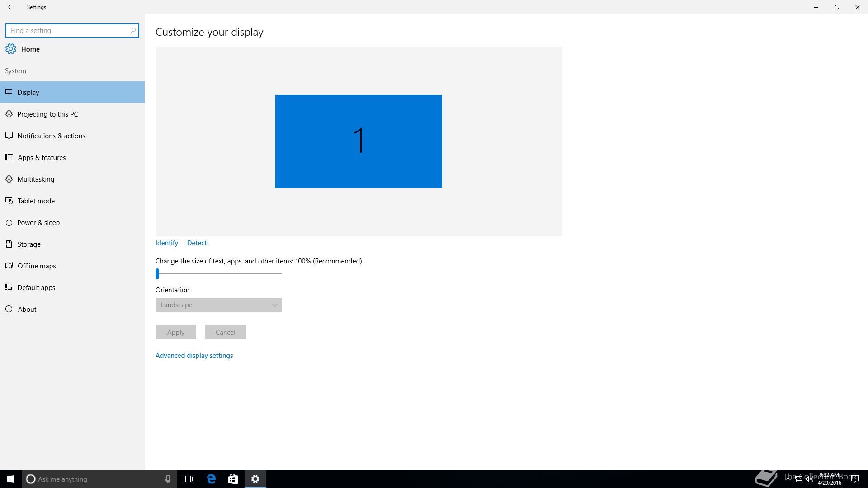Open Advanced display settings
Screen dimensions: 868x488
coord(194,356)
